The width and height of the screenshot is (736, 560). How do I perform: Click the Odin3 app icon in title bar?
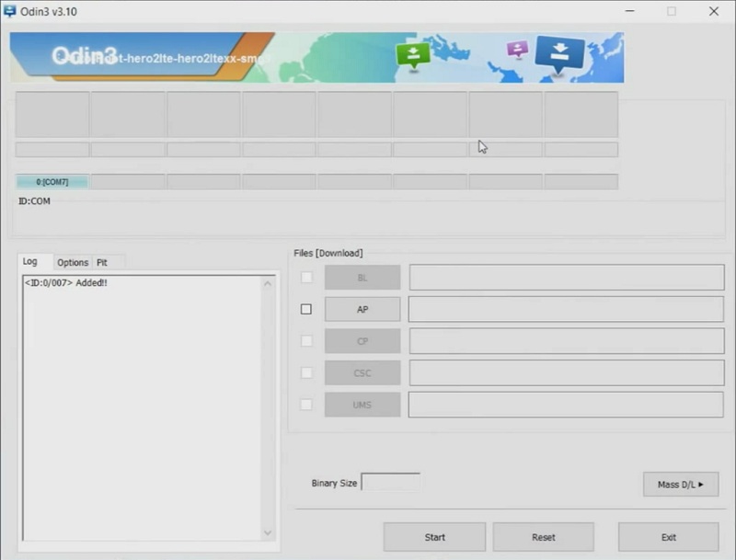point(9,11)
